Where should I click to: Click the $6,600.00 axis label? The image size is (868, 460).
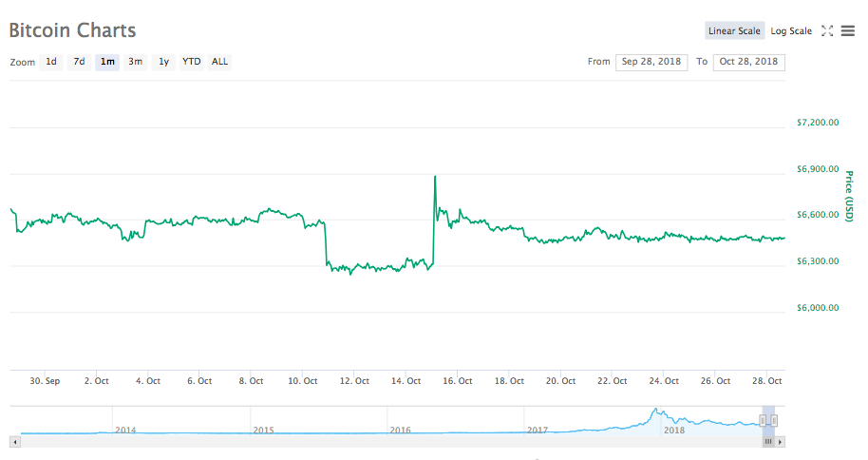click(x=818, y=215)
